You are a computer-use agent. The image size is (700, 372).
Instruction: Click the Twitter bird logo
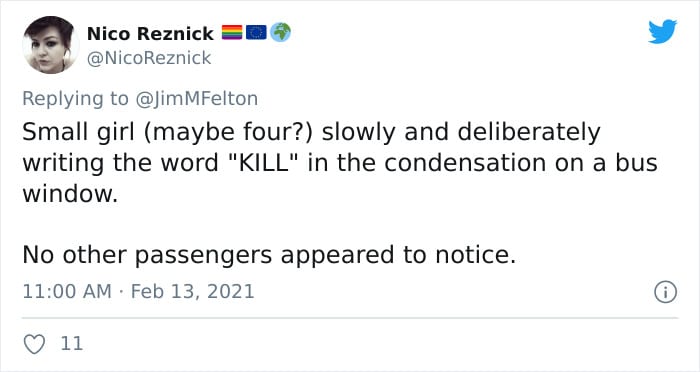pos(662,32)
